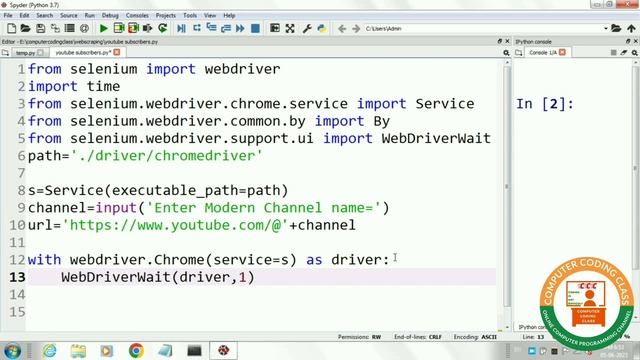Screen dimensions: 640x360
Task: Run the file with the green play button
Action: point(104,28)
